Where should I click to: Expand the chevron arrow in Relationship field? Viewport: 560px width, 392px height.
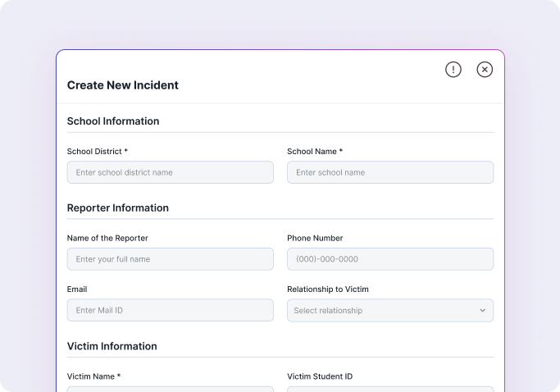coord(482,311)
